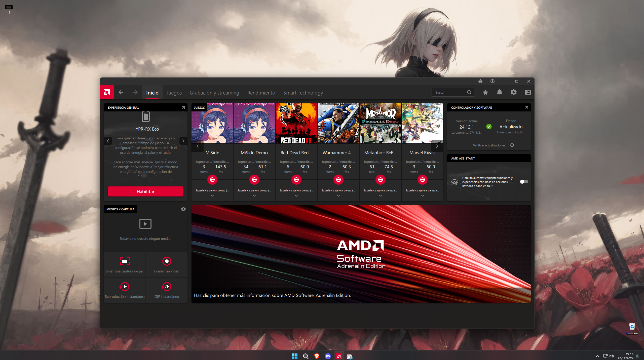Click refresh icon next to Verificar actualizaciones
Viewport: 644px width, 360px height.
pos(512,145)
